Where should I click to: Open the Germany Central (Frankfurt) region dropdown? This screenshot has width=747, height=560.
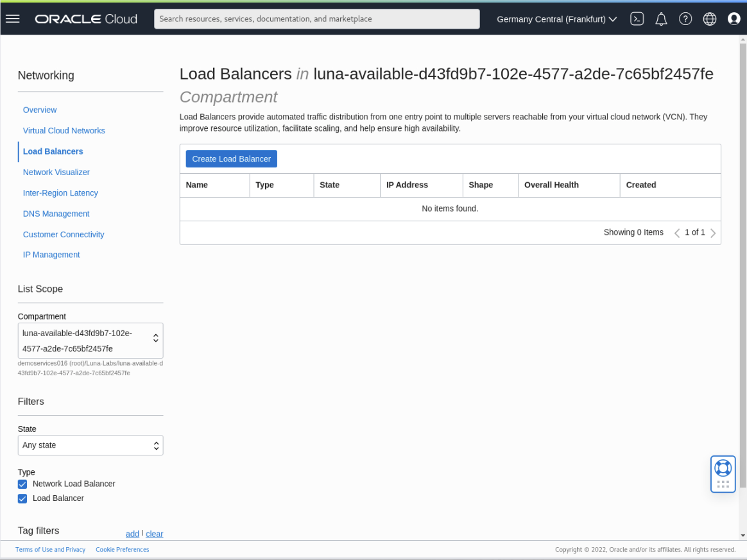tap(555, 19)
